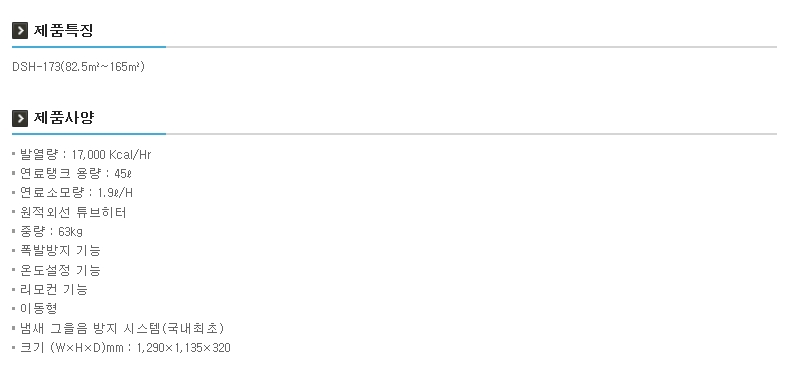The height and width of the screenshot is (377, 792).
Task: Click the 이동형 list item
Action: 38,309
